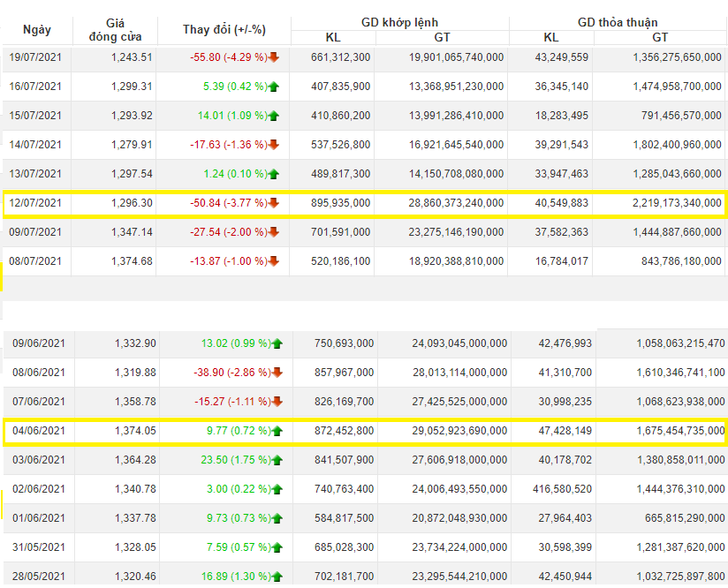Click red down arrow in 07/06/2021 row
This screenshot has height=588, width=728.
(x=277, y=402)
